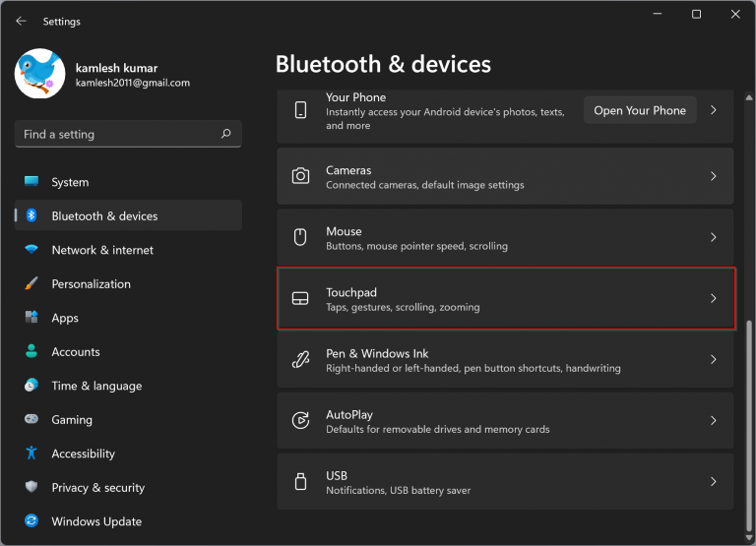Image resolution: width=756 pixels, height=546 pixels.
Task: Go to Network & internet settings
Action: coord(128,250)
